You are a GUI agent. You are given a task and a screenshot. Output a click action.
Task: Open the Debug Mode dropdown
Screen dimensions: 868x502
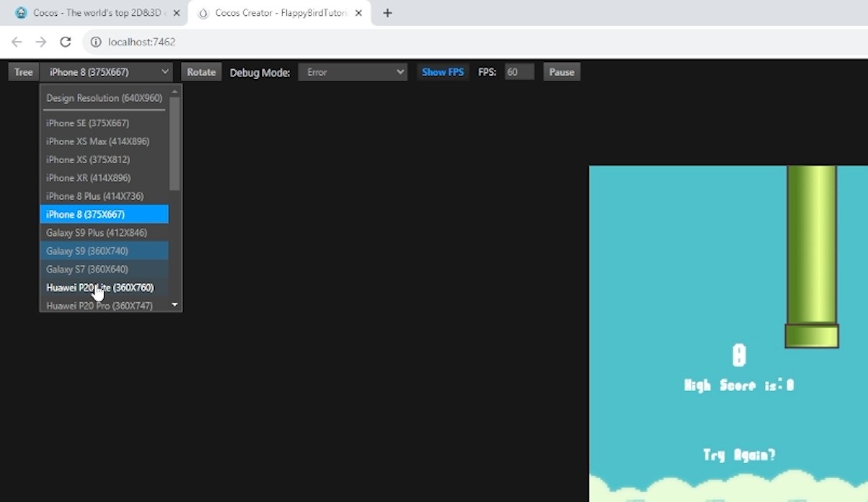(x=353, y=72)
